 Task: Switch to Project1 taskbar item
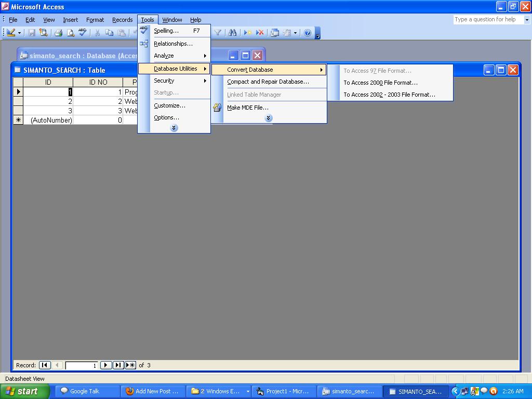[284, 391]
